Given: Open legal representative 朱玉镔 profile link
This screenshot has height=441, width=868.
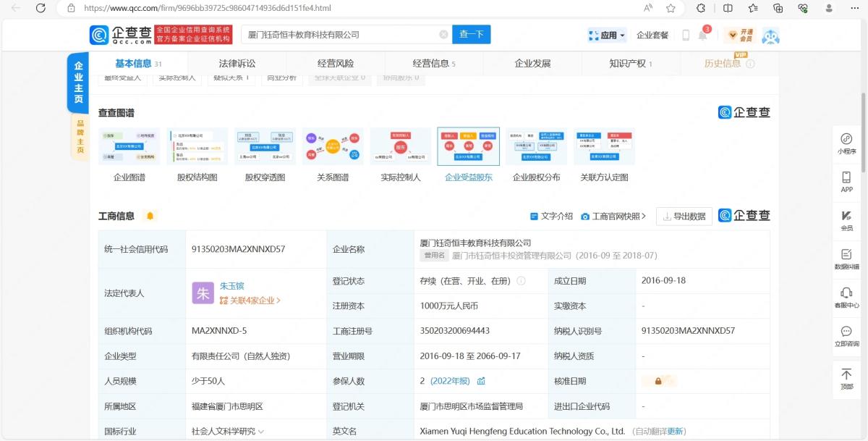Looking at the screenshot, I should [231, 285].
